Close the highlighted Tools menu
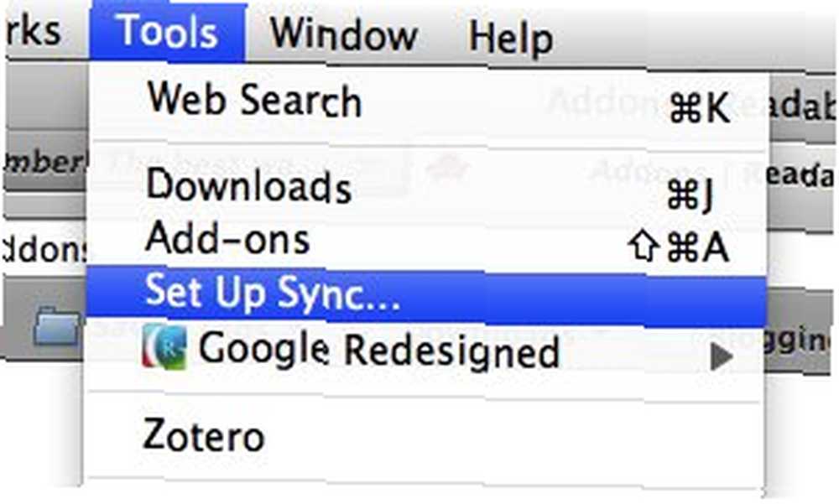 (168, 32)
